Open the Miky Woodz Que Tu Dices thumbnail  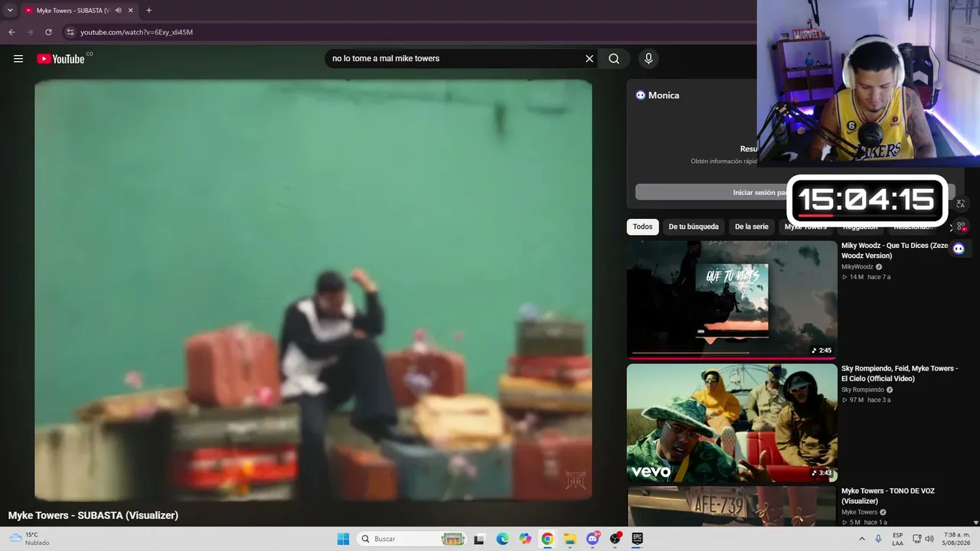point(732,299)
